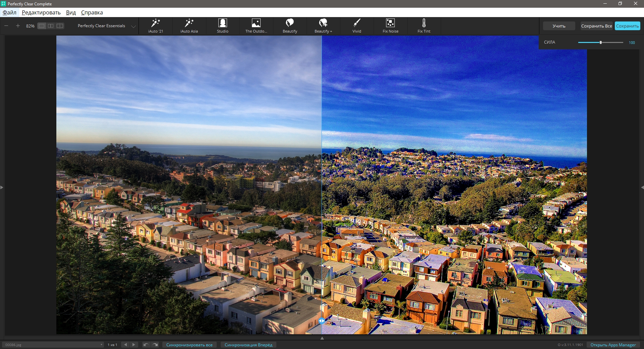The height and width of the screenshot is (349, 644).
Task: Apply the Beautify preset
Action: pyautogui.click(x=290, y=26)
